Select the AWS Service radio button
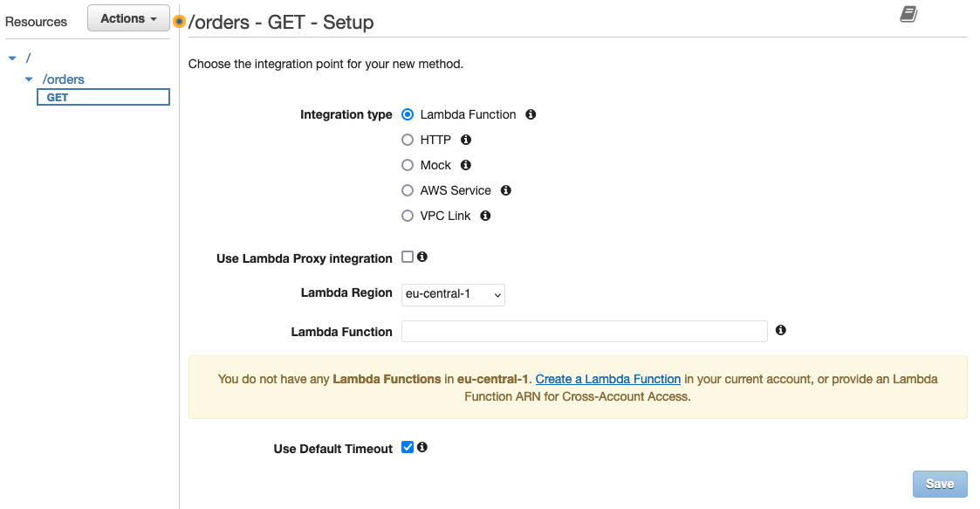The height and width of the screenshot is (509, 980). (x=408, y=190)
